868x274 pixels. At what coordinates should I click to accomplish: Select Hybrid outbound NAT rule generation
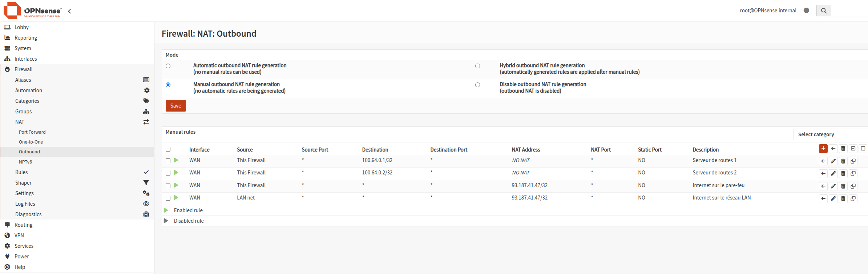477,66
